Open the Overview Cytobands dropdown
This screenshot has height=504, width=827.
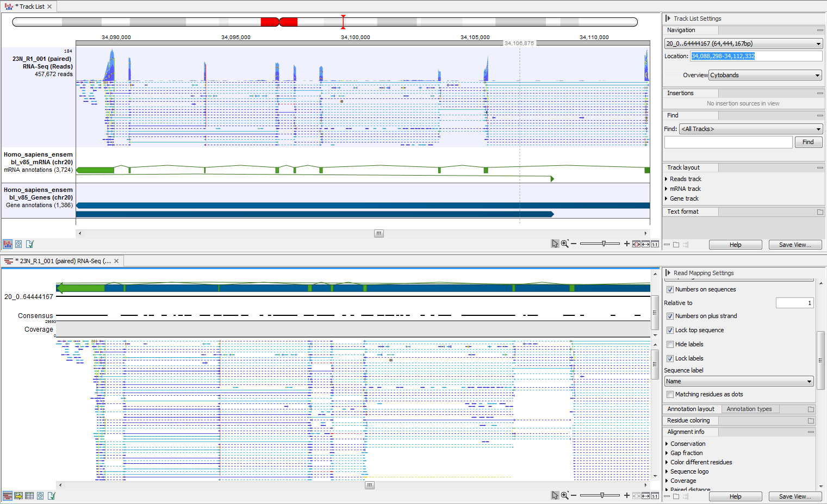pyautogui.click(x=764, y=74)
